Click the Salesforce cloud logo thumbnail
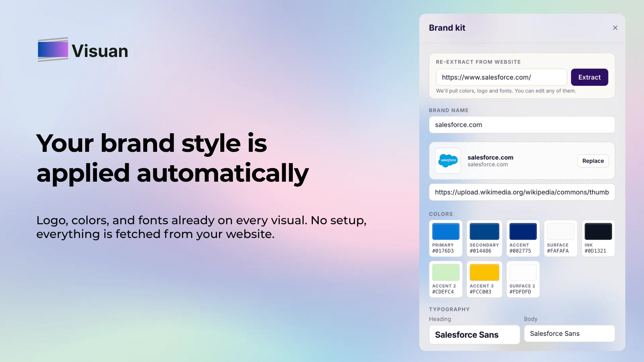 pyautogui.click(x=448, y=161)
